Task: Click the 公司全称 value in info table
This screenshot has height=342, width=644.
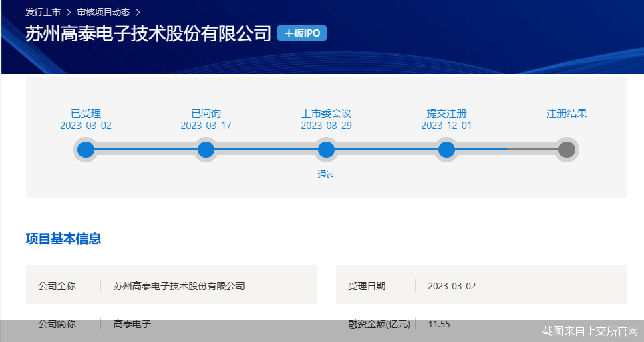Action: [179, 286]
